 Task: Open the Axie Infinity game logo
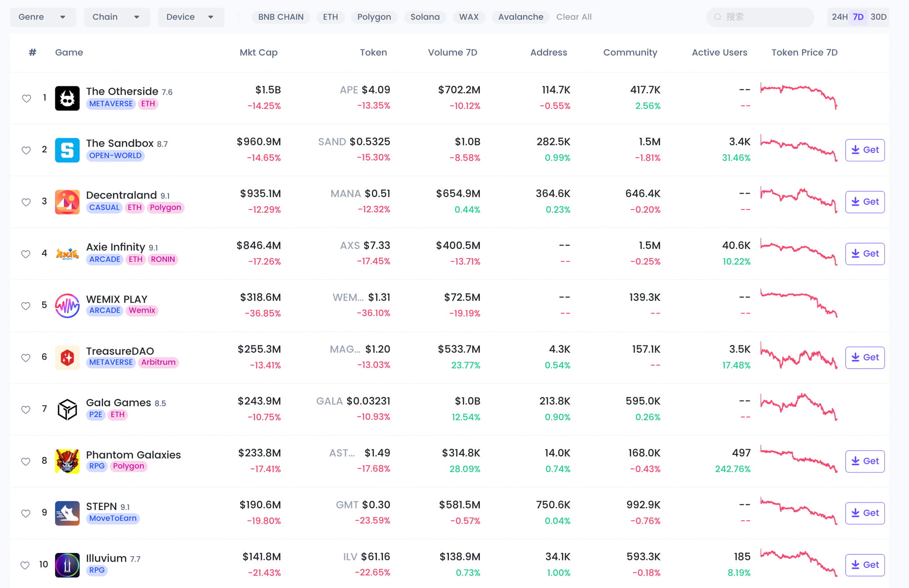click(67, 254)
